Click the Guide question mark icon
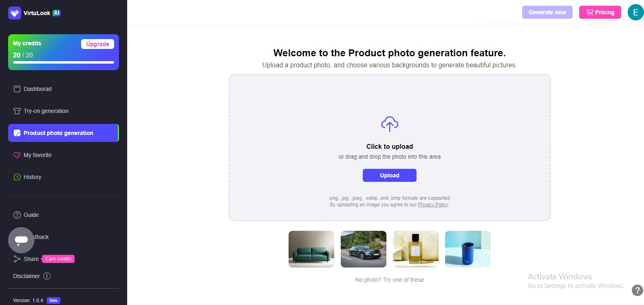 coord(17,215)
